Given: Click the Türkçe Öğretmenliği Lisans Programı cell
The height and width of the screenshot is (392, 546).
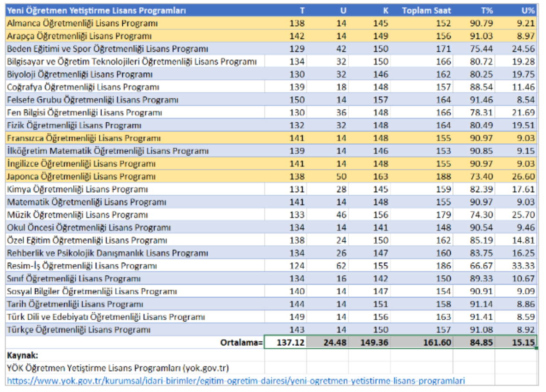Looking at the screenshot, I should point(79,330).
